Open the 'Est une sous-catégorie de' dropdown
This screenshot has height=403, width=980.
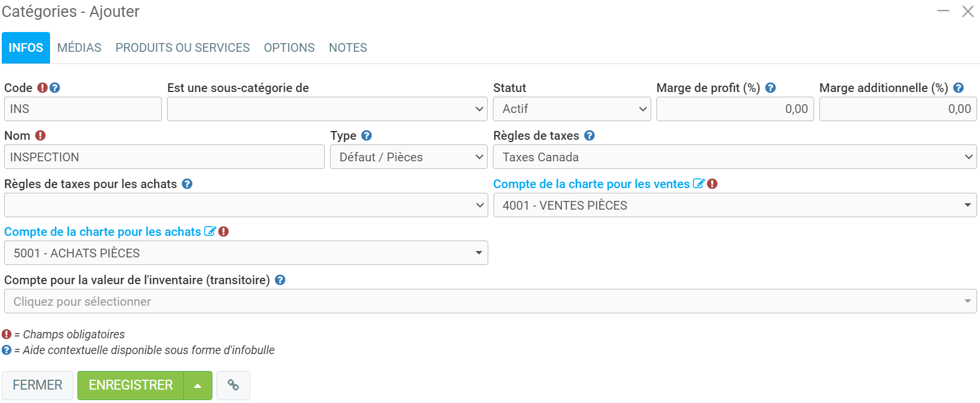(x=327, y=109)
